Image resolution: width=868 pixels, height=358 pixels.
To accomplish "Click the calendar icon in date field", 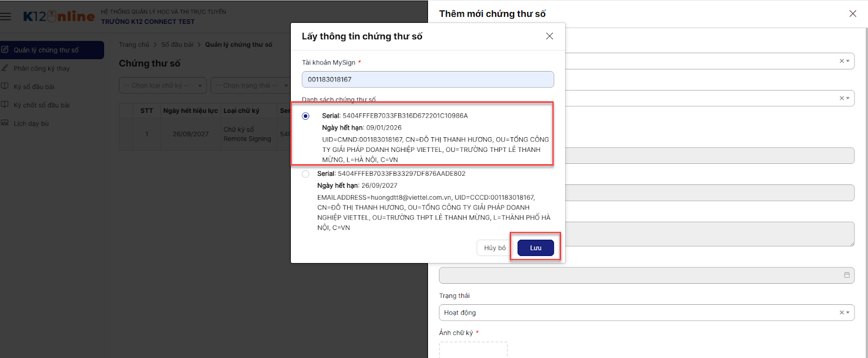I will (846, 275).
